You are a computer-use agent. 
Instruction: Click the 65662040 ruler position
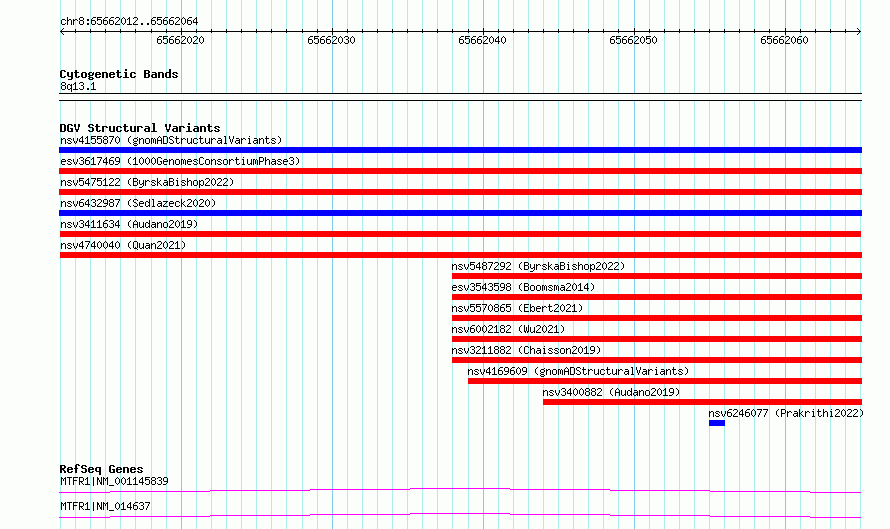click(x=482, y=40)
